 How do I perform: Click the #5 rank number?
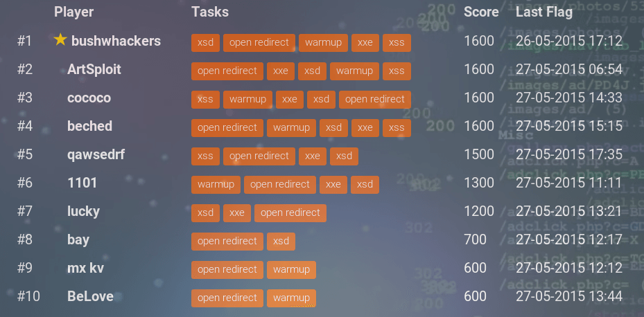click(25, 154)
